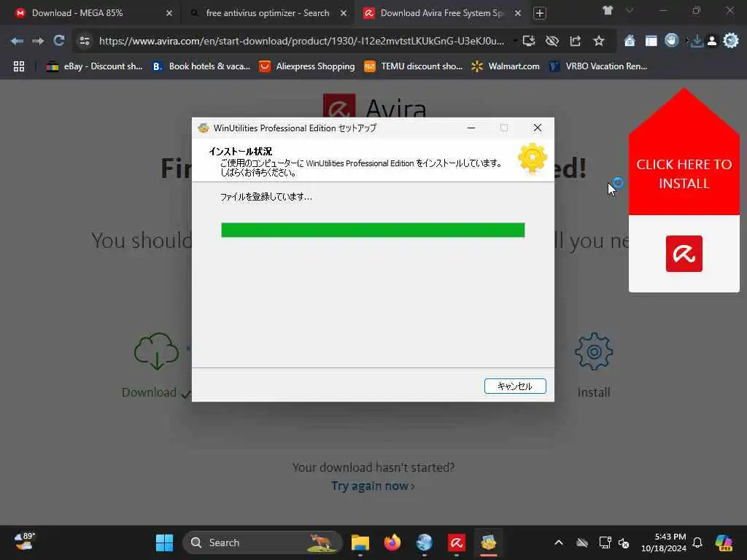Open Aliexpress Shopping bookmark
747x560 pixels.
[x=307, y=66]
